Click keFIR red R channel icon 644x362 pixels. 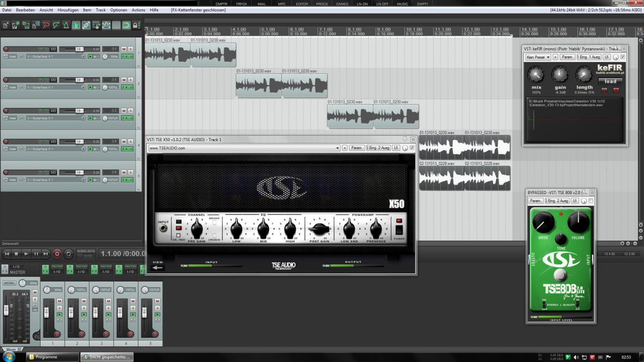[x=616, y=91]
